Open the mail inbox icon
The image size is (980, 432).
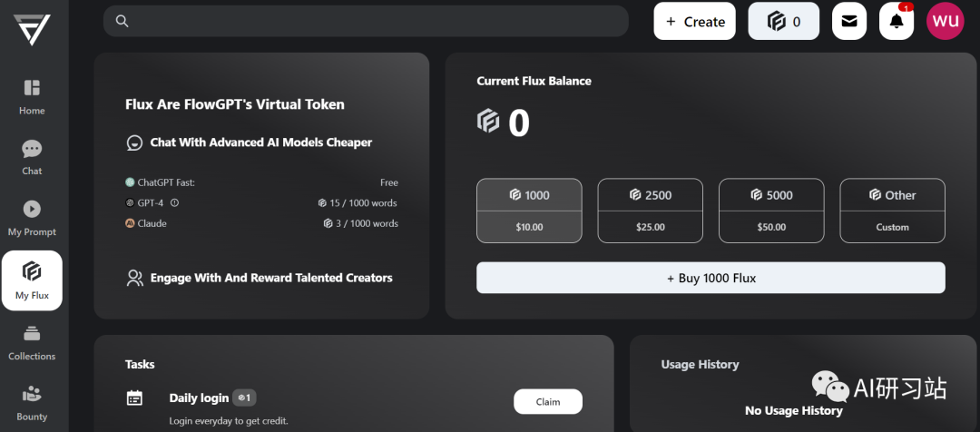coord(848,21)
